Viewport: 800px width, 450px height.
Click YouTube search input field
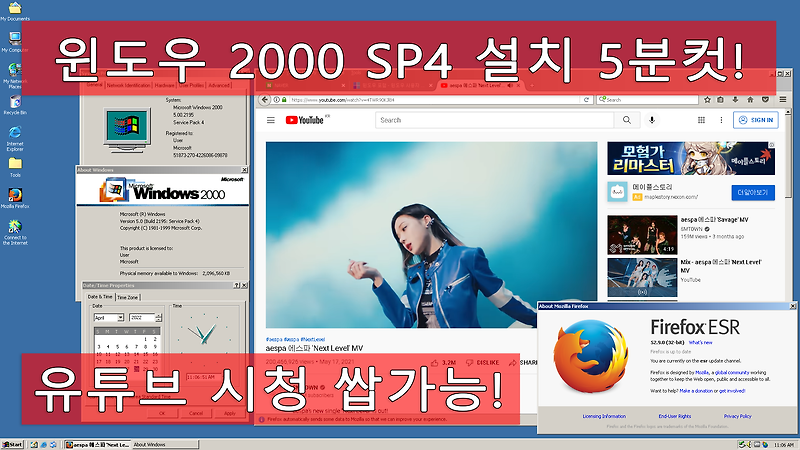pos(494,120)
